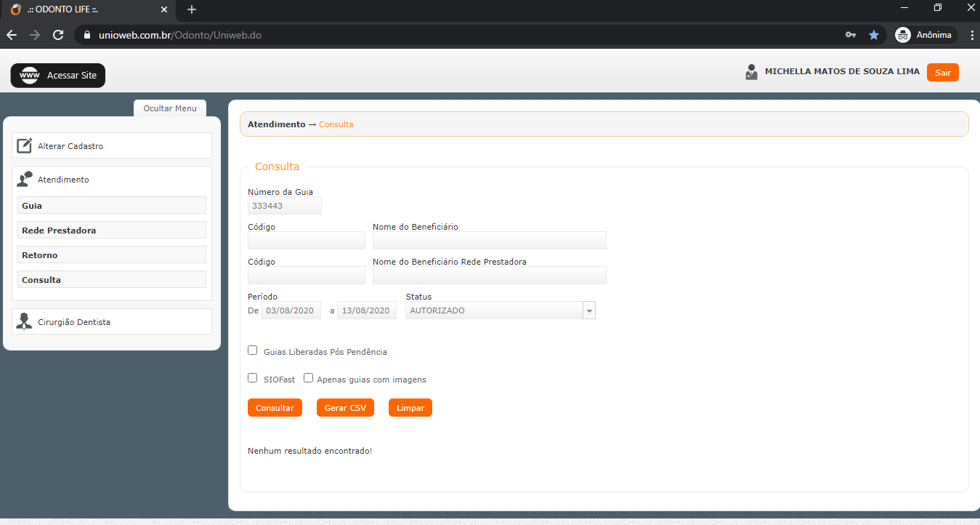
Task: Click the www globe icon in Acessar Site
Action: (30, 76)
